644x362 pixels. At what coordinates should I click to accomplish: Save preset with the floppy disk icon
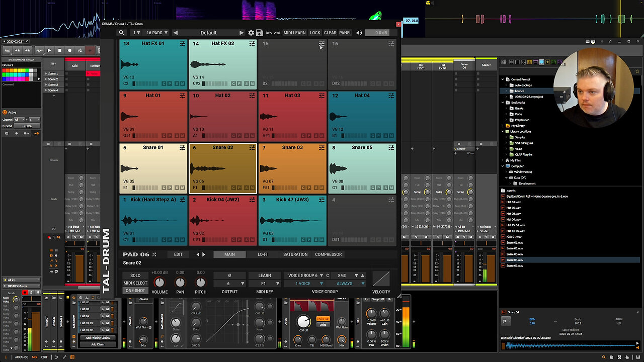259,33
